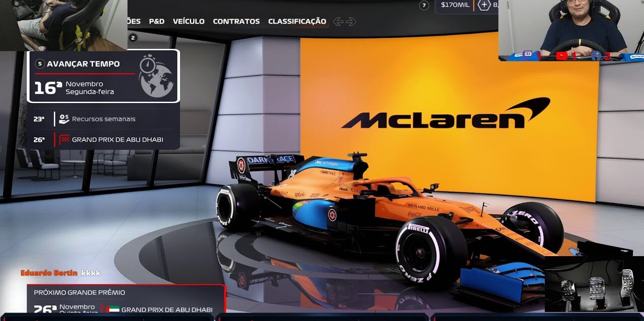Click the checkered flag icon beside Grand Prix de Abu Dhabi
644x321 pixels.
coord(63,140)
